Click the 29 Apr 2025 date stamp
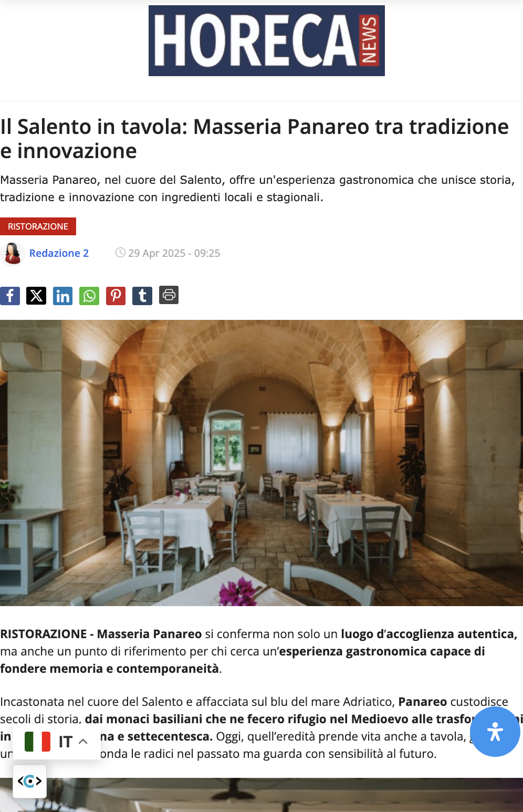523x812 pixels. [x=174, y=253]
